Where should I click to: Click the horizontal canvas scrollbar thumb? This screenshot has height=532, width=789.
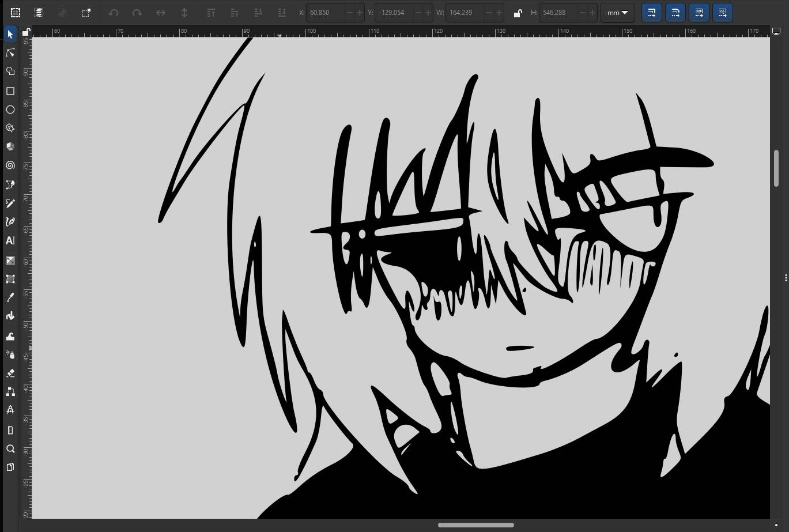[476, 525]
